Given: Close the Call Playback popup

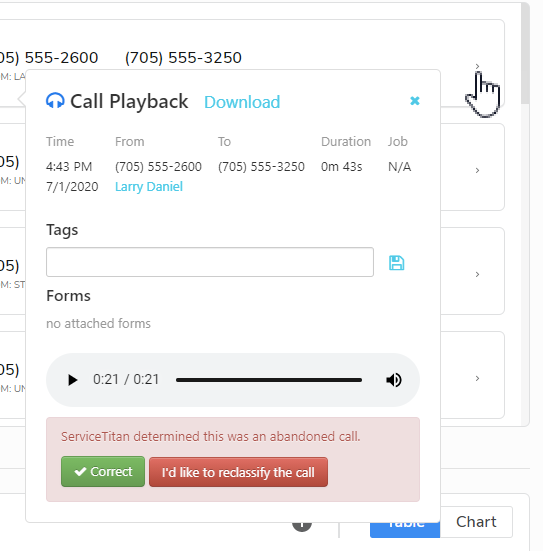Looking at the screenshot, I should pos(415,101).
